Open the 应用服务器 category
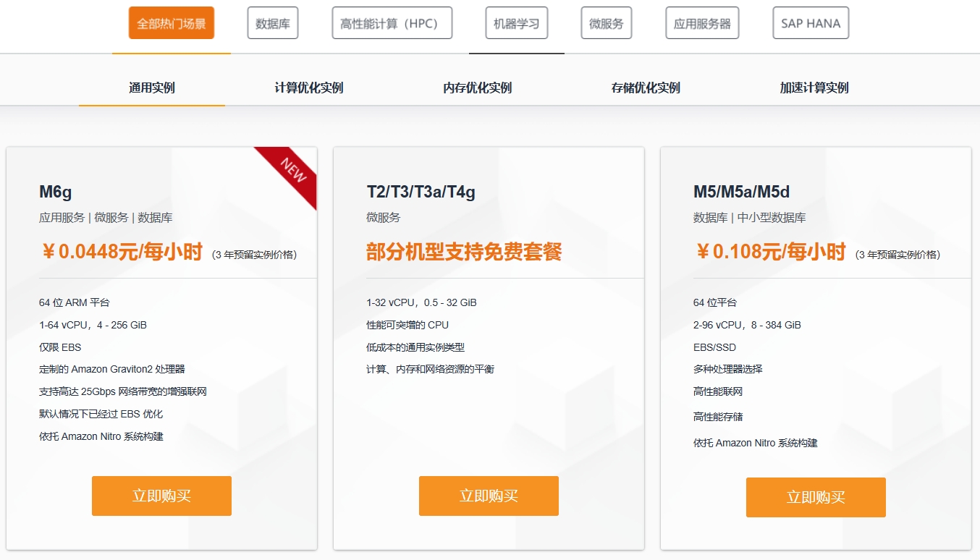980x560 pixels. coord(701,22)
